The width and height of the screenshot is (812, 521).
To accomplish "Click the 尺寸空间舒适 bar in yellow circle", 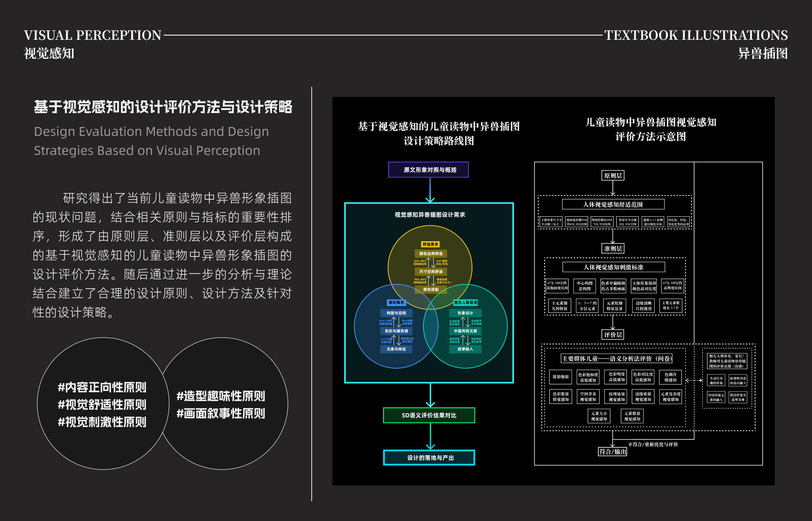I will [x=431, y=271].
